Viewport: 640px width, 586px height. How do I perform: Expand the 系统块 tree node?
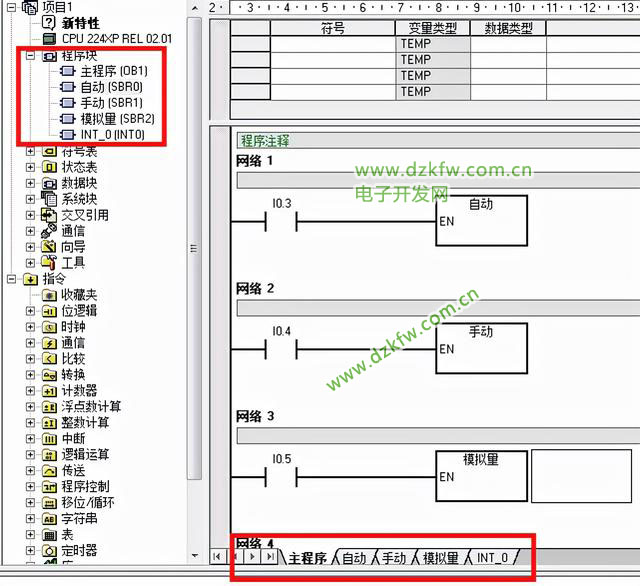pyautogui.click(x=30, y=199)
